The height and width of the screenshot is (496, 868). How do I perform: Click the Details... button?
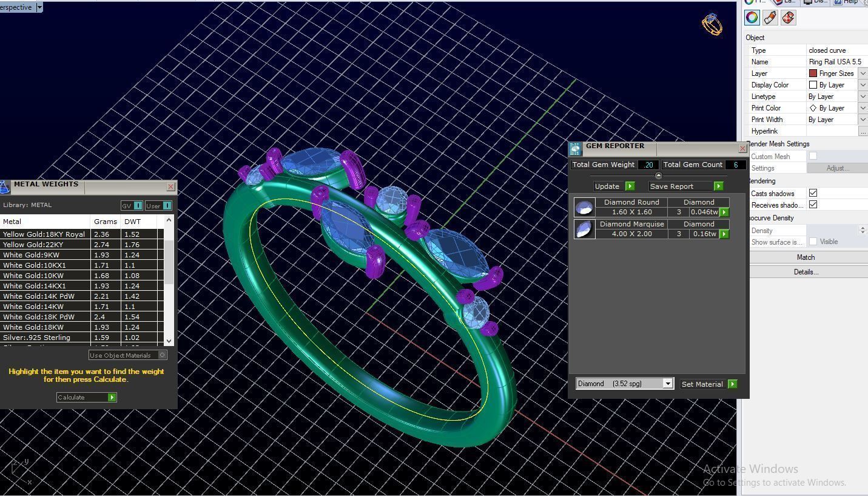(806, 272)
